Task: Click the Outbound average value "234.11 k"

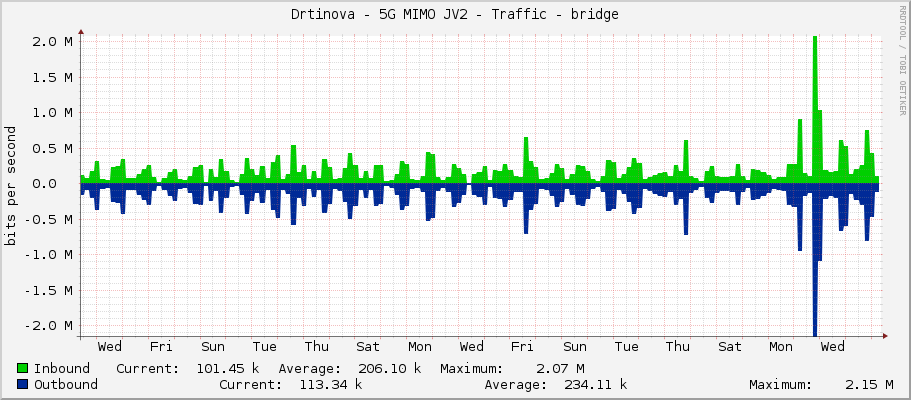Action: point(596,384)
